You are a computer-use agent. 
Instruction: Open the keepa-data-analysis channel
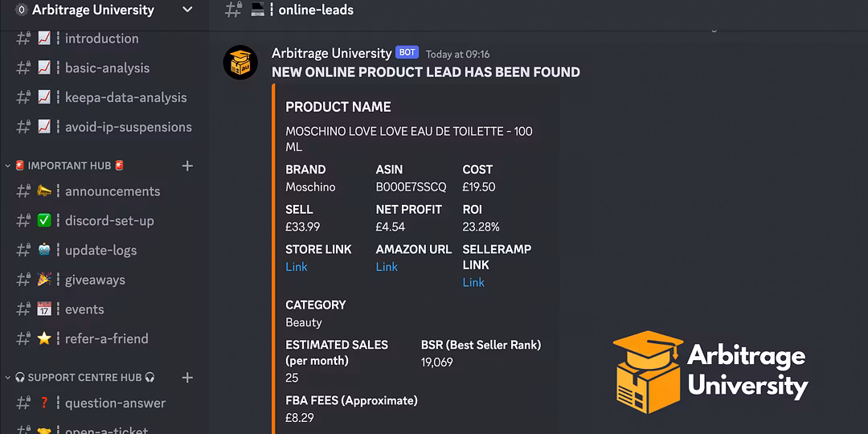(x=125, y=97)
